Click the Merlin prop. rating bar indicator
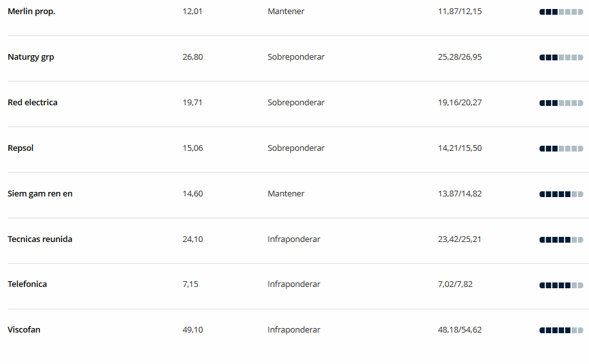The image size is (589, 364). tap(561, 12)
